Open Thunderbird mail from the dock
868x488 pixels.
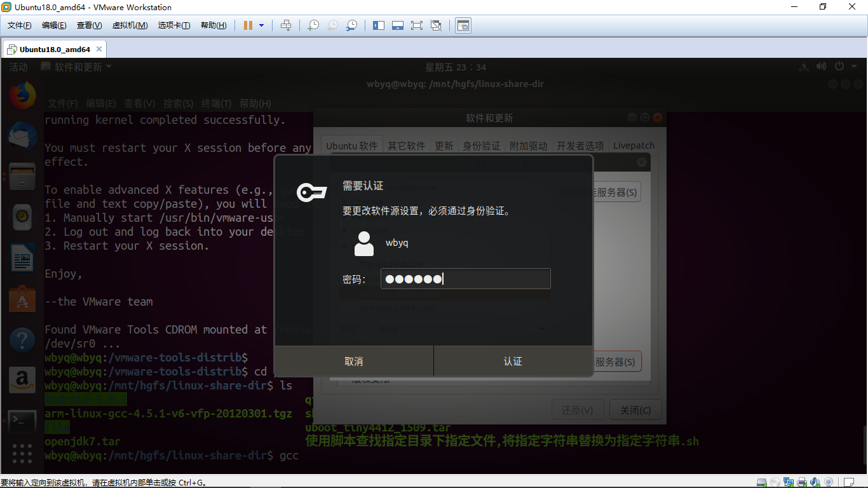coord(22,136)
